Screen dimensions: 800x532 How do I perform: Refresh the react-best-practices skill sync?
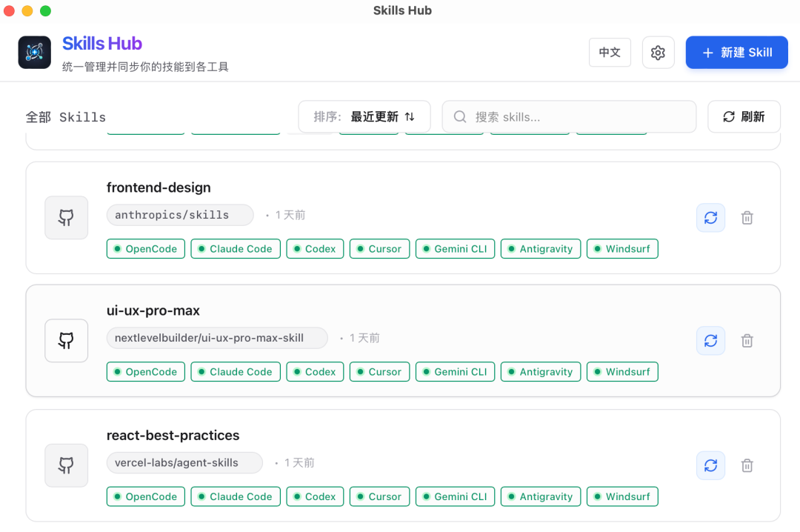(x=710, y=465)
